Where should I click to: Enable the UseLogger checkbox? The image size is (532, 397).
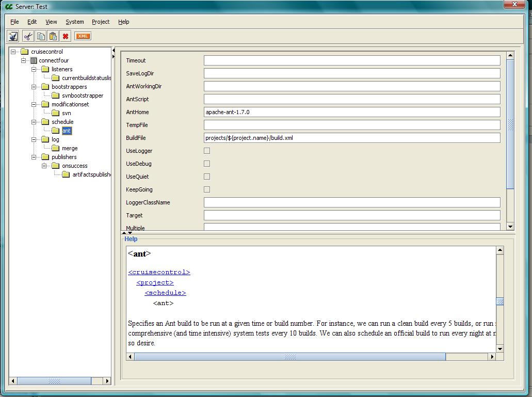207,151
